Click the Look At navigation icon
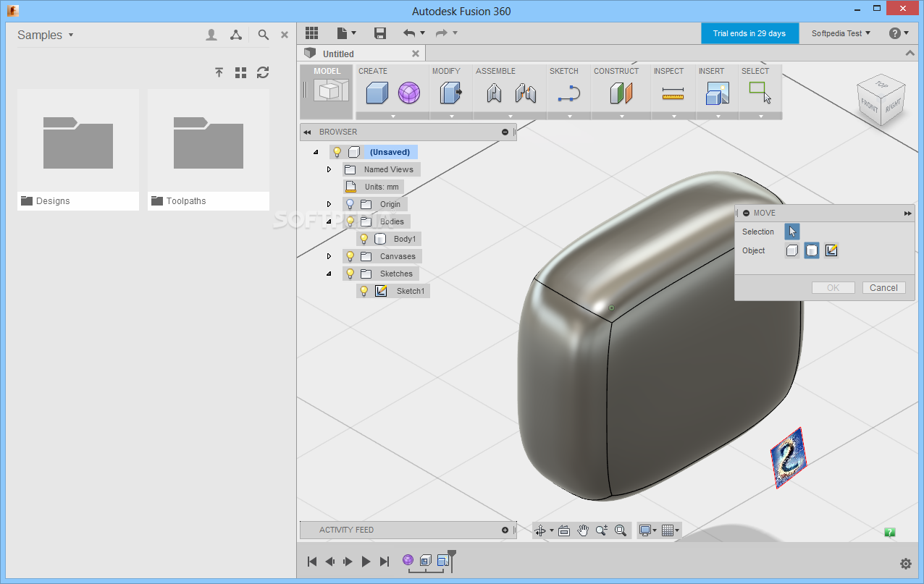Screen dimensions: 924x584 pos(565,530)
